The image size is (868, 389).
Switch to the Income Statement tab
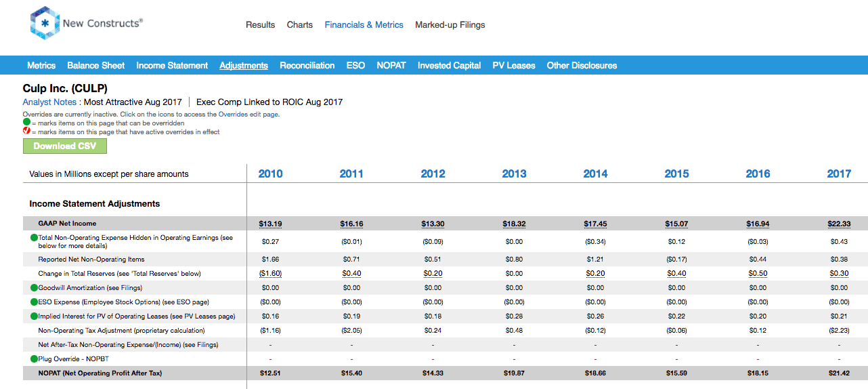[172, 66]
